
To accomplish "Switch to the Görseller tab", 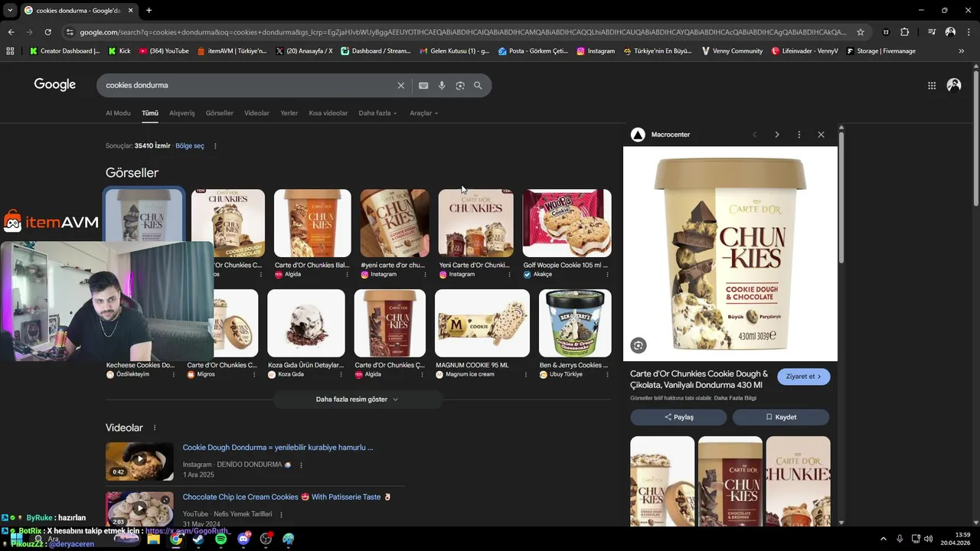I will 220,113.
